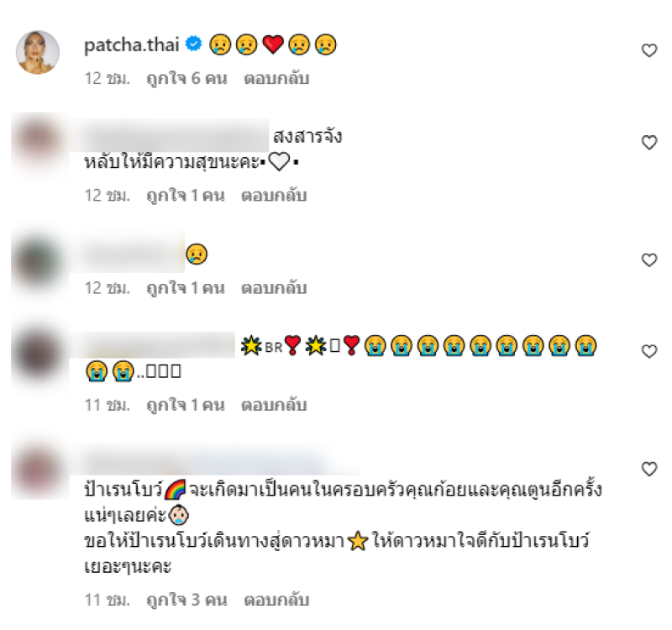Click the 12 ชม. timestamp on patcha.thai comment
Viewport: 672px width, 630px height.
(108, 78)
